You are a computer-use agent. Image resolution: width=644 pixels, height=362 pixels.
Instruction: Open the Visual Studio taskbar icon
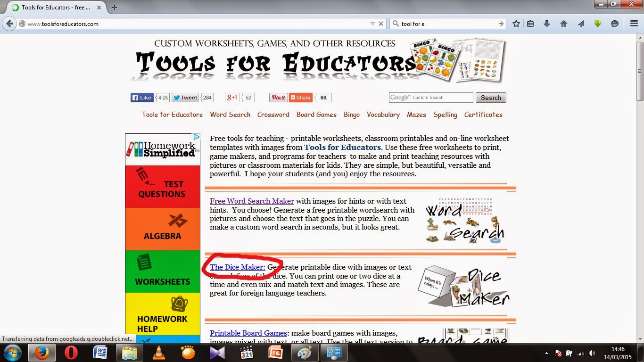pos(217,353)
